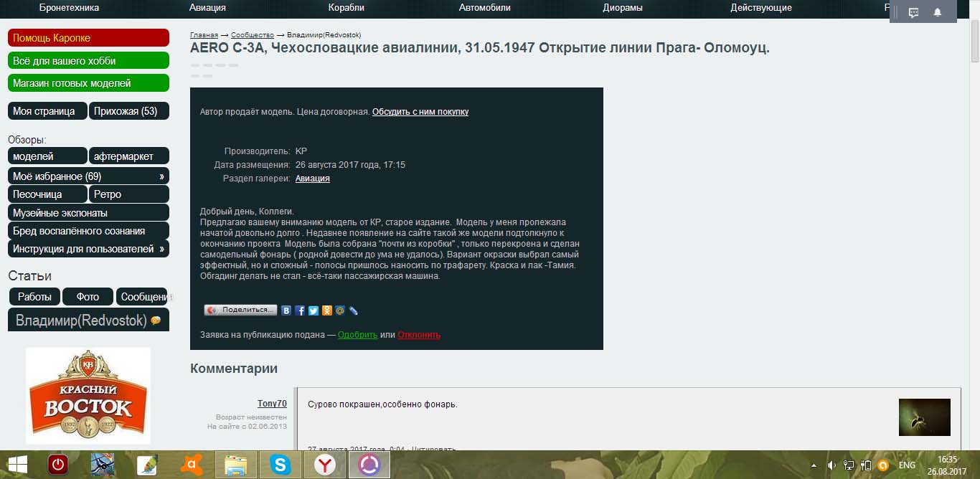The width and height of the screenshot is (980, 479).
Task: Expand the Моё избранное (69) section
Action: [x=161, y=176]
